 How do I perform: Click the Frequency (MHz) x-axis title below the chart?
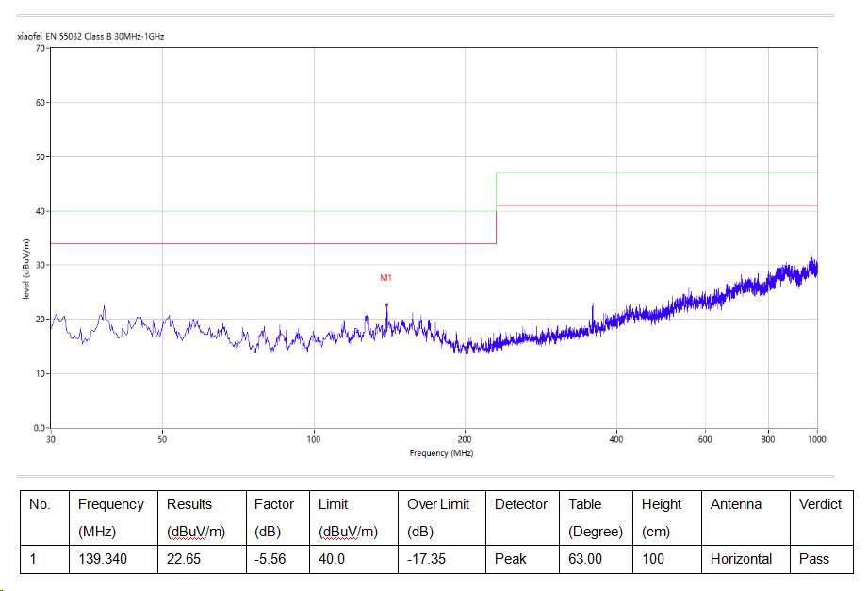pyautogui.click(x=441, y=453)
